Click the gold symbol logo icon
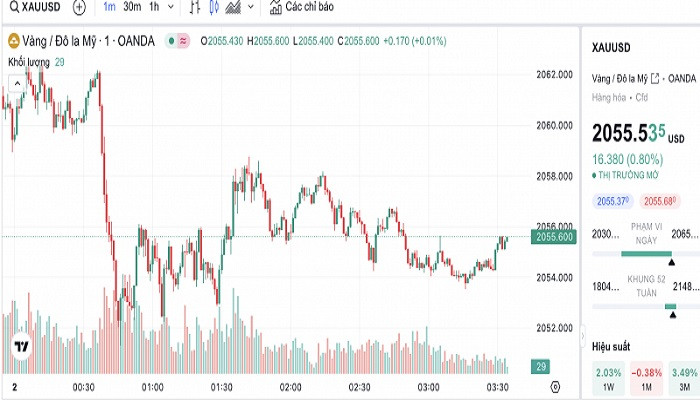Screen dimensions: 700x400 coord(14,41)
